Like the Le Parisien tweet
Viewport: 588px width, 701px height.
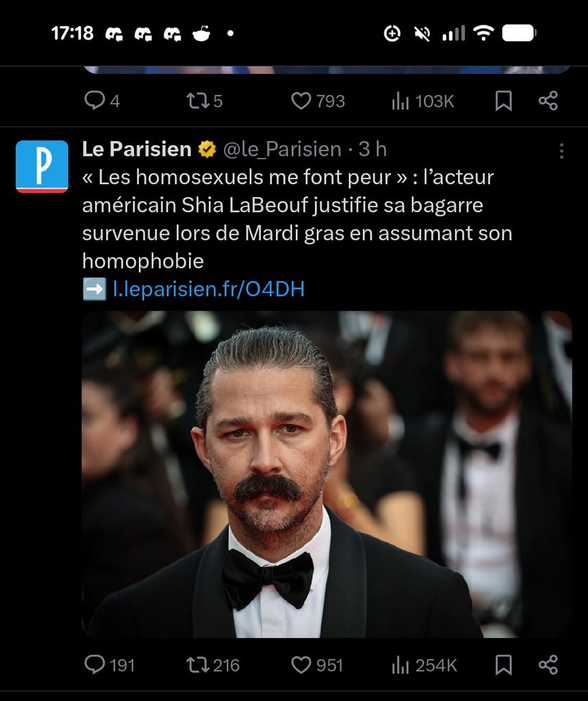tap(301, 664)
